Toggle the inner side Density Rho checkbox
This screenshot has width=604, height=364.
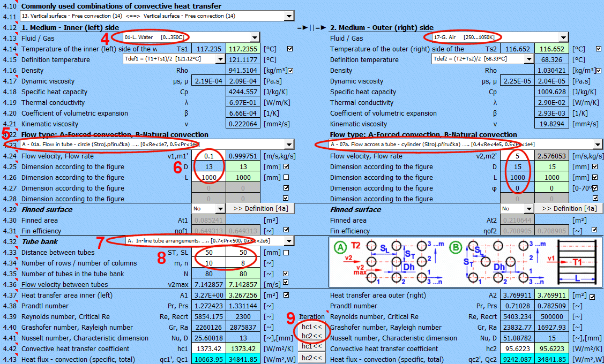[291, 71]
